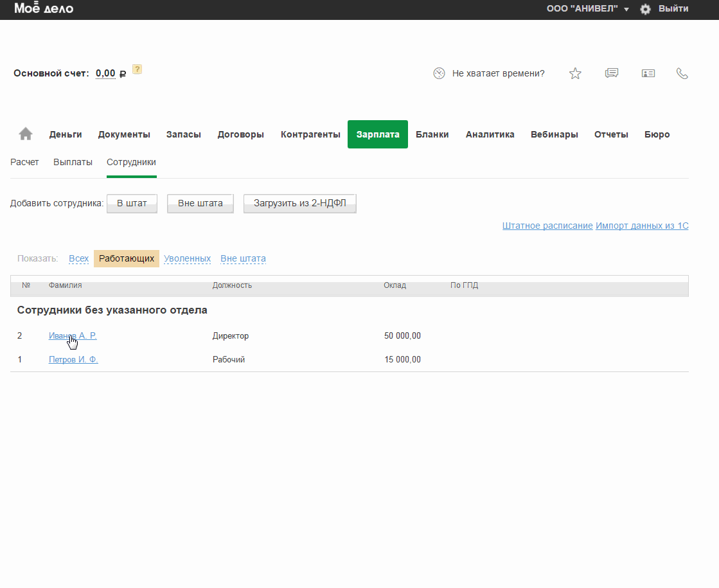Screen dimensions: 719x588
Task: Click the favorites star icon
Action: coord(575,74)
